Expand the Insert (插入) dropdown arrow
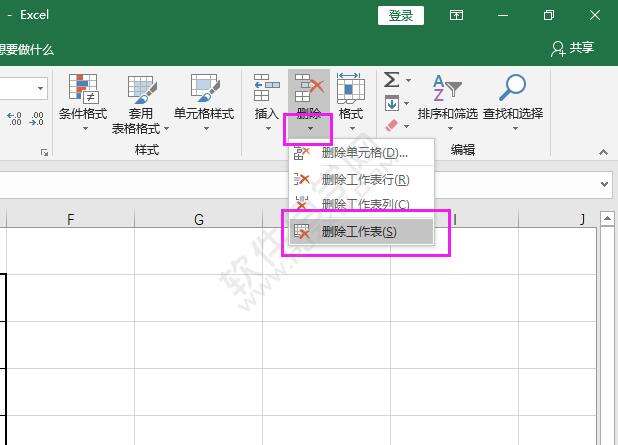Screen dimensions: 618x445 tap(268, 128)
